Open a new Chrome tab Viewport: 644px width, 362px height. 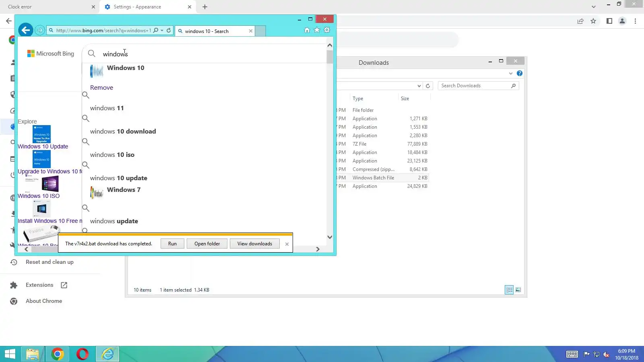coord(205,7)
